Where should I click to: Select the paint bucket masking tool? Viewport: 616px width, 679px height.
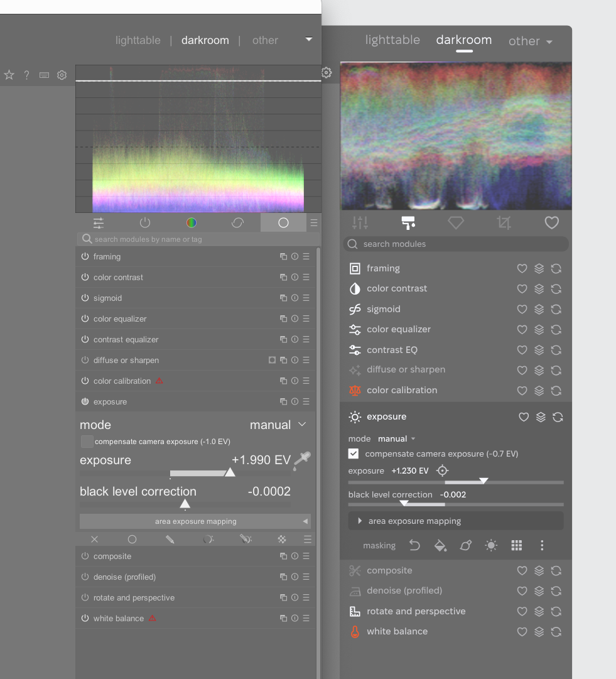coord(440,545)
